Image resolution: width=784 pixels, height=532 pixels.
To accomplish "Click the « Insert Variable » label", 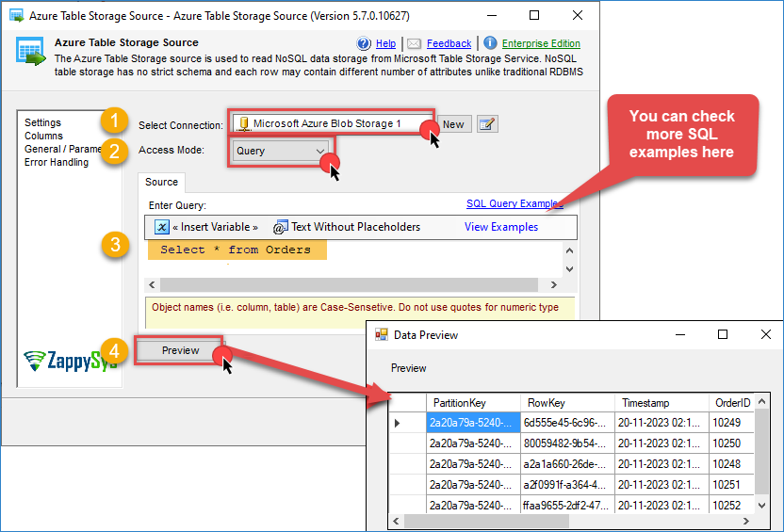I will pos(215,227).
